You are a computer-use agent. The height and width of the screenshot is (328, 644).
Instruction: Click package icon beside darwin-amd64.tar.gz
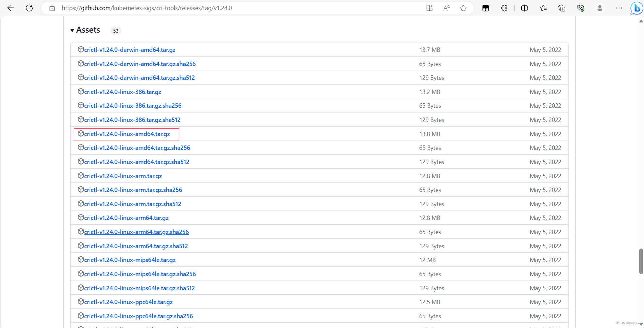pyautogui.click(x=81, y=49)
